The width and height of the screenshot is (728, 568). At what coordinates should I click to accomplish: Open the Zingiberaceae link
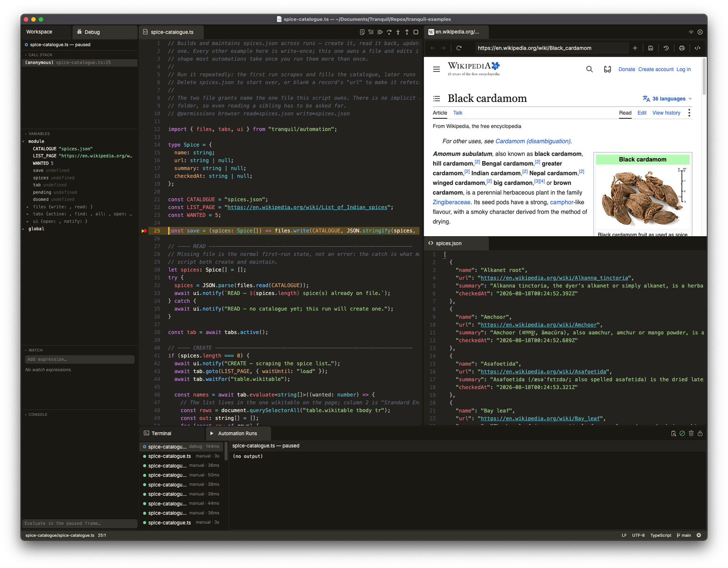point(451,202)
